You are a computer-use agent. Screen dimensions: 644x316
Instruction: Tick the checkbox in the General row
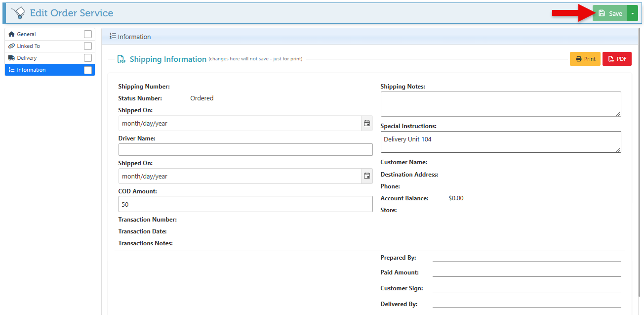(x=88, y=34)
